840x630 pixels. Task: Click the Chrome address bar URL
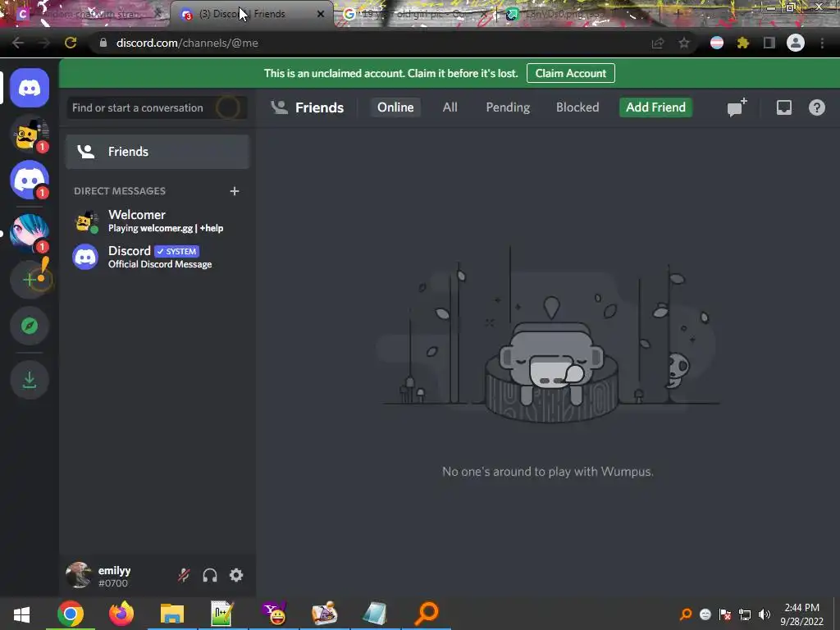tap(187, 43)
